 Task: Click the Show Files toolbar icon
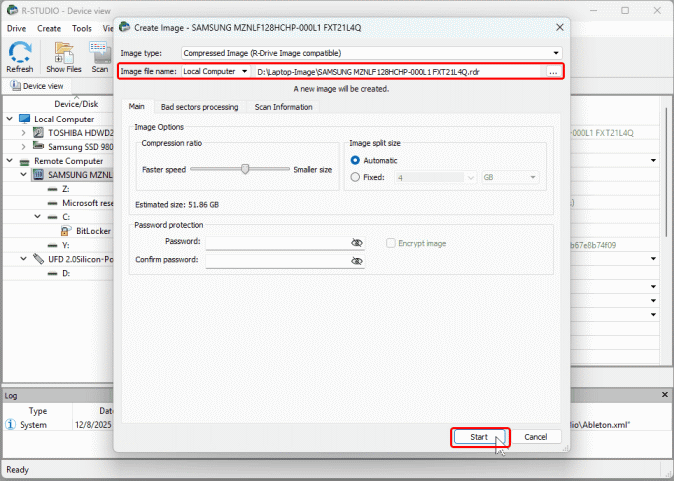click(x=64, y=55)
